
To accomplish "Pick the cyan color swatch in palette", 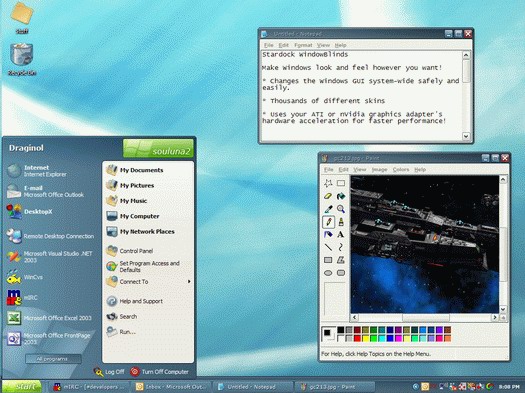I will click(x=382, y=338).
